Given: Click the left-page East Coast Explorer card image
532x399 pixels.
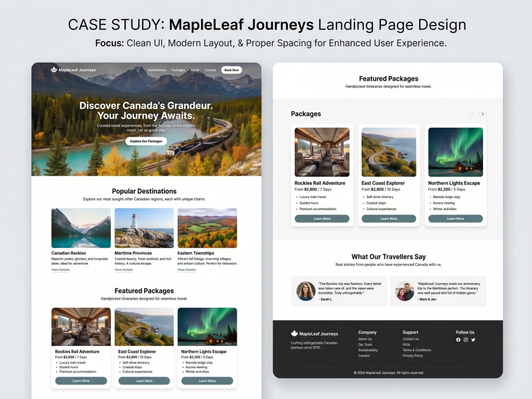Looking at the screenshot, I should [144, 327].
